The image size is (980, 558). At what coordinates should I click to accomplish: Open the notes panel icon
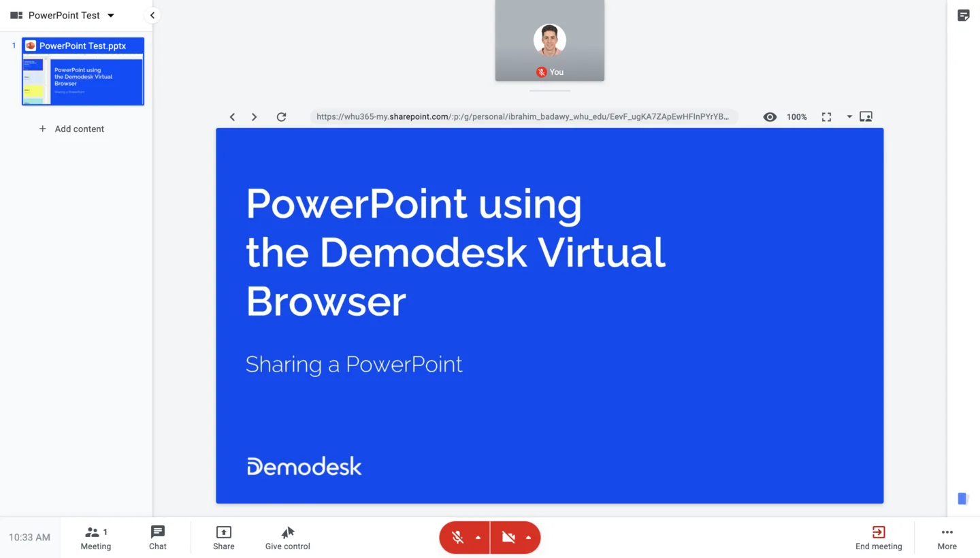[x=964, y=16]
